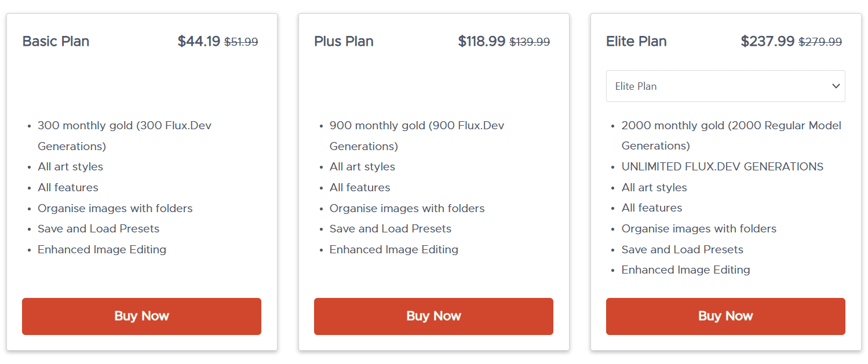Click the UNLIMITED FLUX.DEV GENERATIONS feature
This screenshot has height=364, width=868.
[722, 166]
